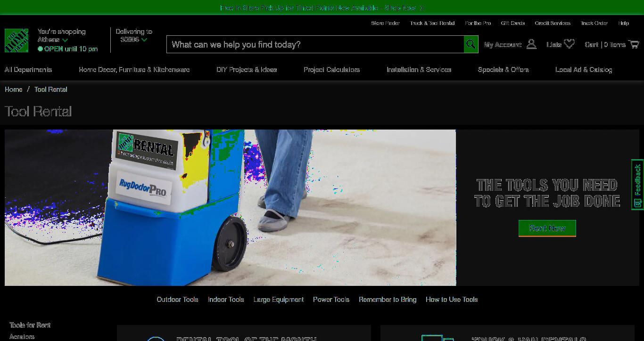Open My Account person icon
644x341 pixels.
click(x=531, y=44)
